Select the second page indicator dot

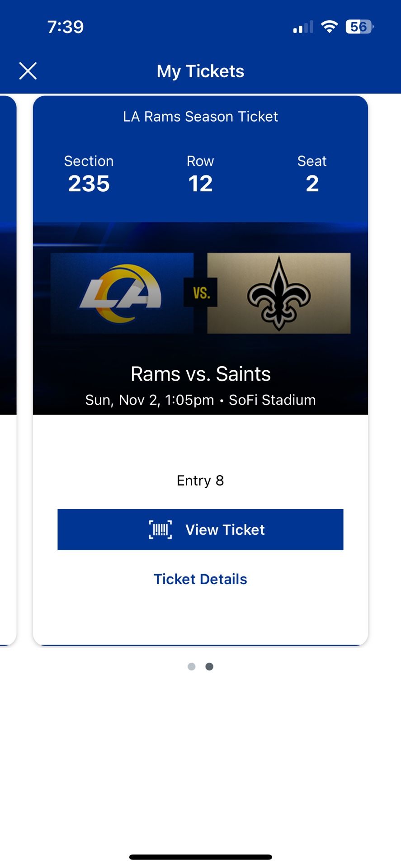pos(209,666)
